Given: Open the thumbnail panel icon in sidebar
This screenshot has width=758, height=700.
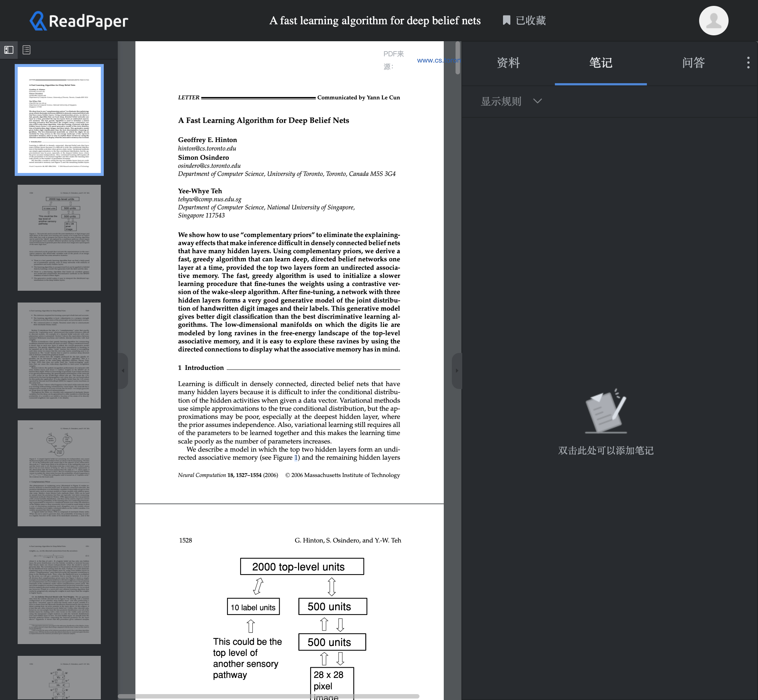Looking at the screenshot, I should coord(8,50).
